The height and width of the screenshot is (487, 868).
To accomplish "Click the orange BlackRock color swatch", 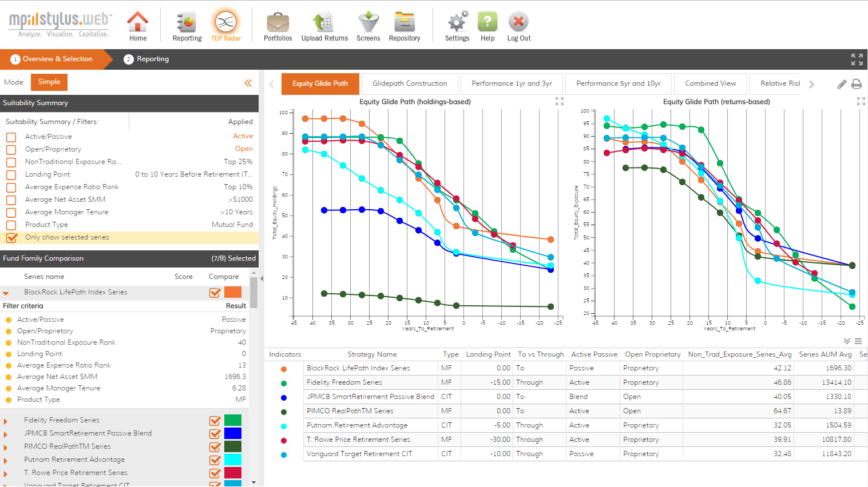I will click(233, 292).
